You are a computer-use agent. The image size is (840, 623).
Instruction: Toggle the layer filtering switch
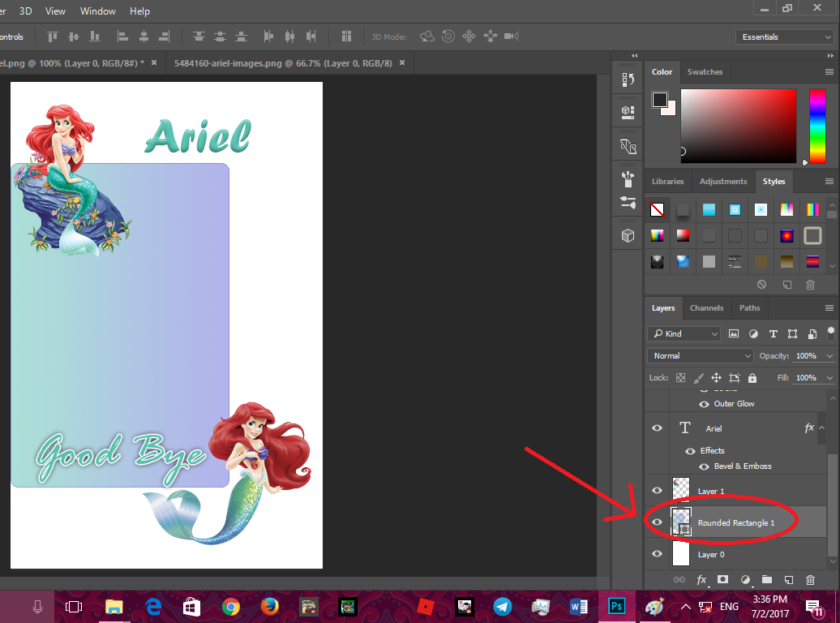[831, 333]
